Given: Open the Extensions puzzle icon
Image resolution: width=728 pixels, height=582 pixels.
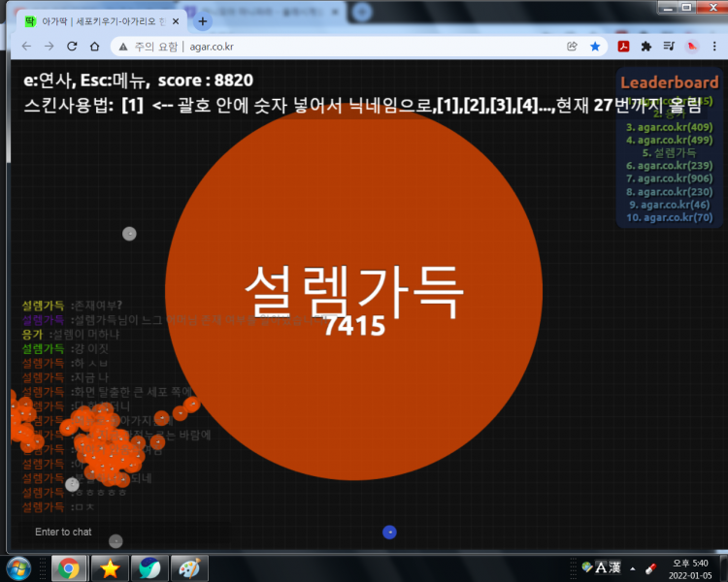Looking at the screenshot, I should click(645, 47).
